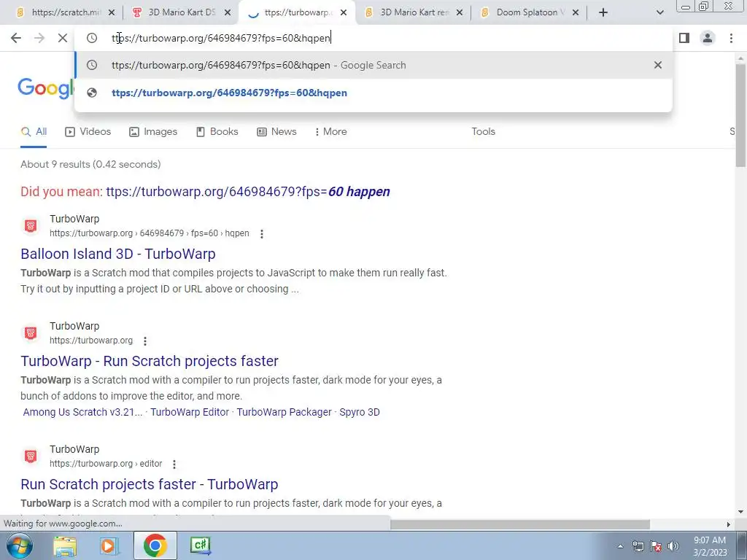Click the TurboWarp favicon of the editor result
747x560 pixels.
(x=31, y=456)
